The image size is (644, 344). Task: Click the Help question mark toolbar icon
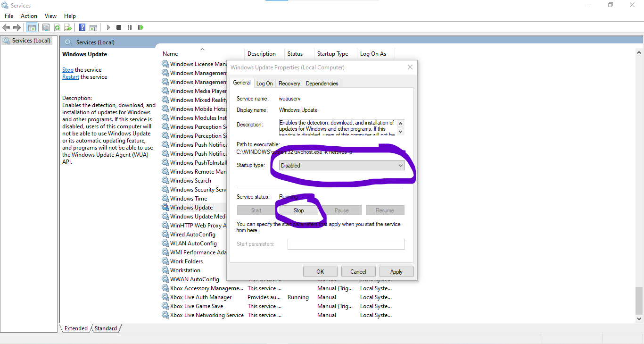82,27
